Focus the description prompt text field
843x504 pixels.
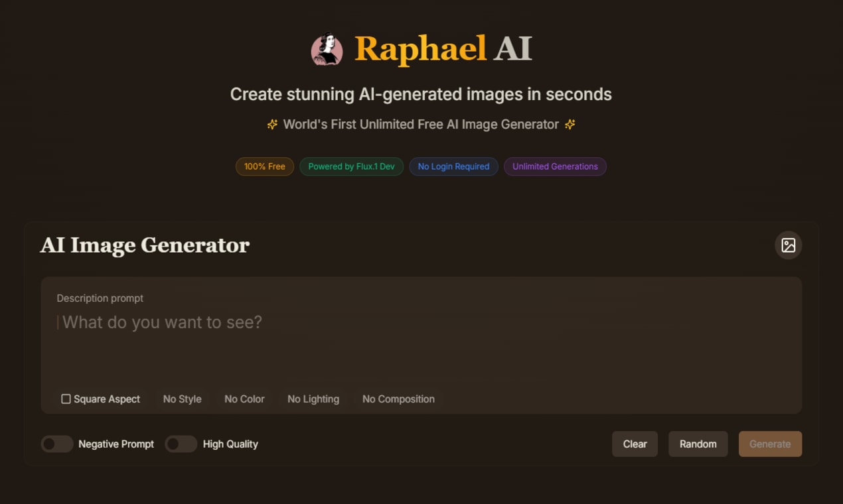point(421,346)
